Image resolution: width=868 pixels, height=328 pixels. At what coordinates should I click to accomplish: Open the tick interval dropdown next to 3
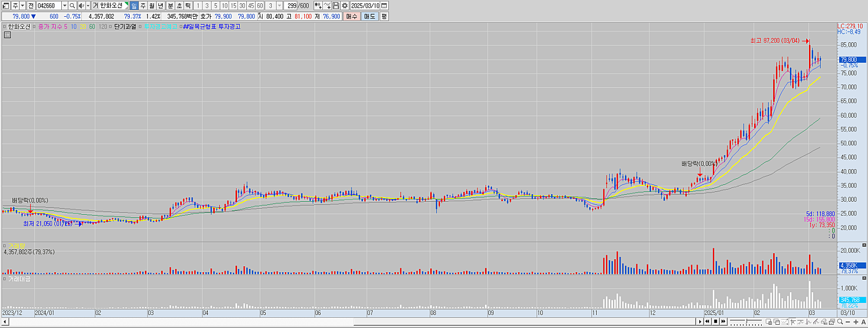pyautogui.click(x=279, y=5)
